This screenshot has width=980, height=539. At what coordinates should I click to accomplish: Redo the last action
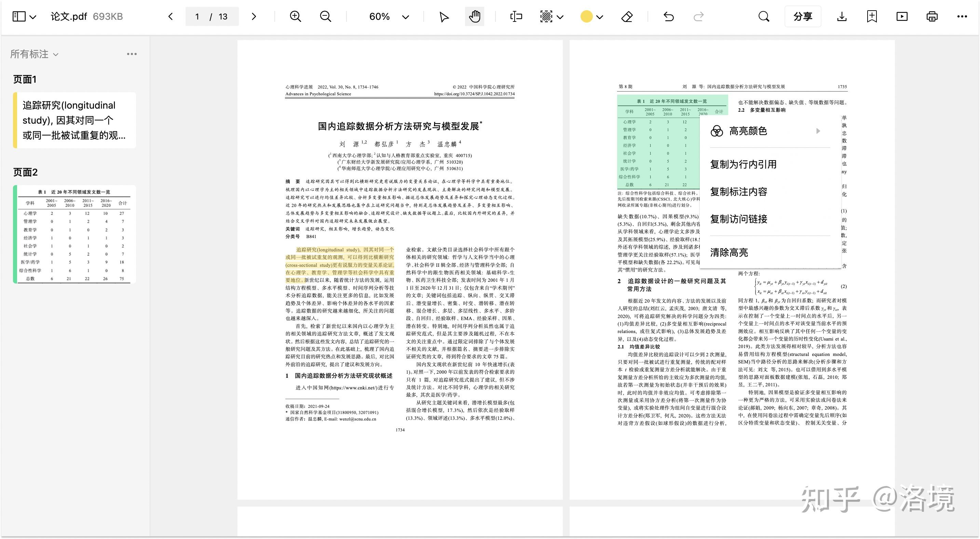click(698, 16)
